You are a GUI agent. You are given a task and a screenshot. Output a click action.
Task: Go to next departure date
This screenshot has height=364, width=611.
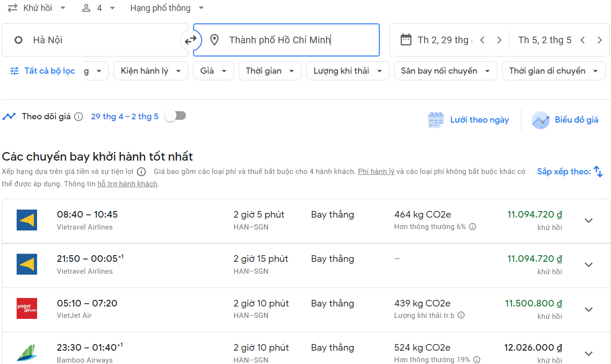[499, 40]
